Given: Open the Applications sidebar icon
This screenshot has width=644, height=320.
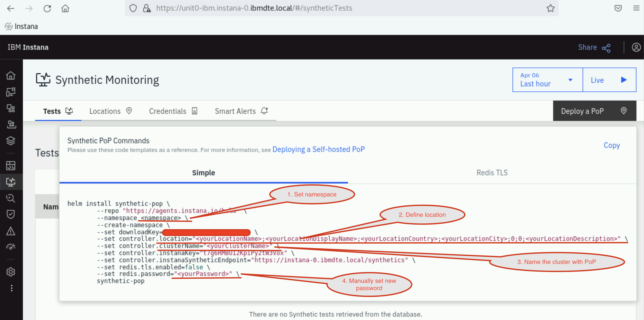Looking at the screenshot, I should click(x=11, y=108).
